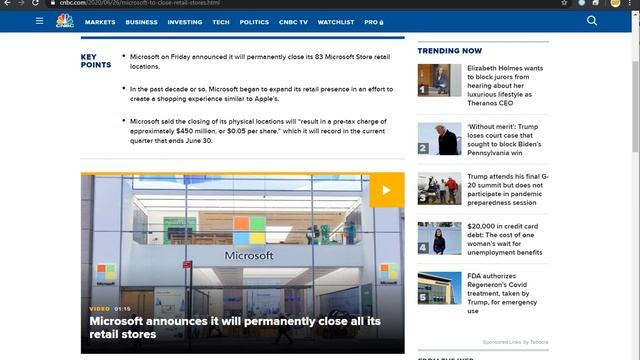
Task: Open the Business menu
Action: (141, 22)
